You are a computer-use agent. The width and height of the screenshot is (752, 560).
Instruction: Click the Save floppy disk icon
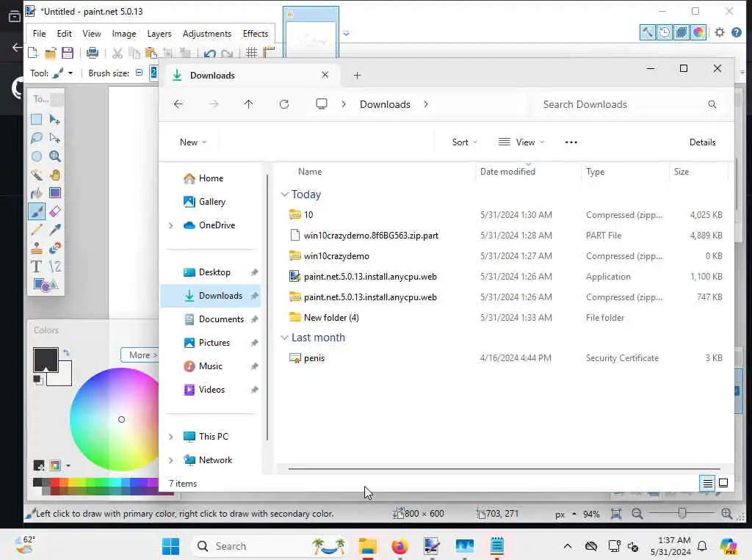pyautogui.click(x=68, y=53)
